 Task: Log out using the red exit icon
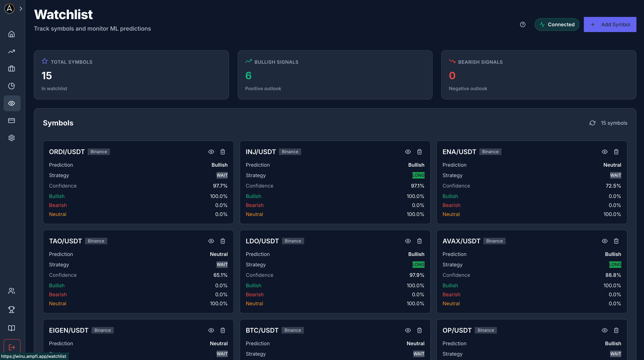(12, 347)
